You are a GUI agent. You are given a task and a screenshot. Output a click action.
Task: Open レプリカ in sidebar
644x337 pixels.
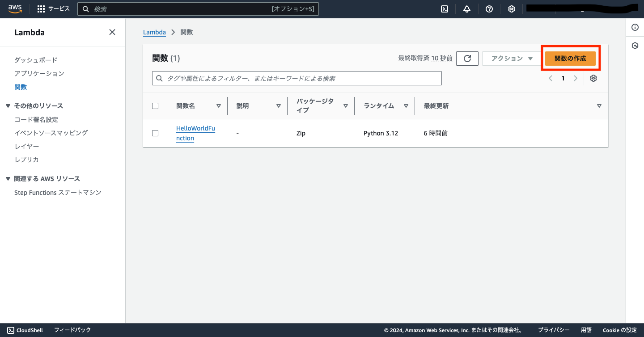pos(27,160)
